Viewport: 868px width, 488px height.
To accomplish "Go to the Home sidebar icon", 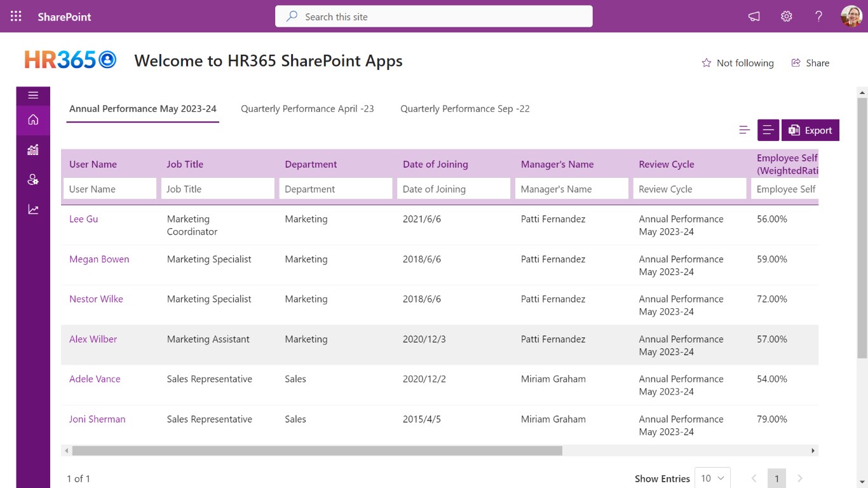I will pos(33,119).
